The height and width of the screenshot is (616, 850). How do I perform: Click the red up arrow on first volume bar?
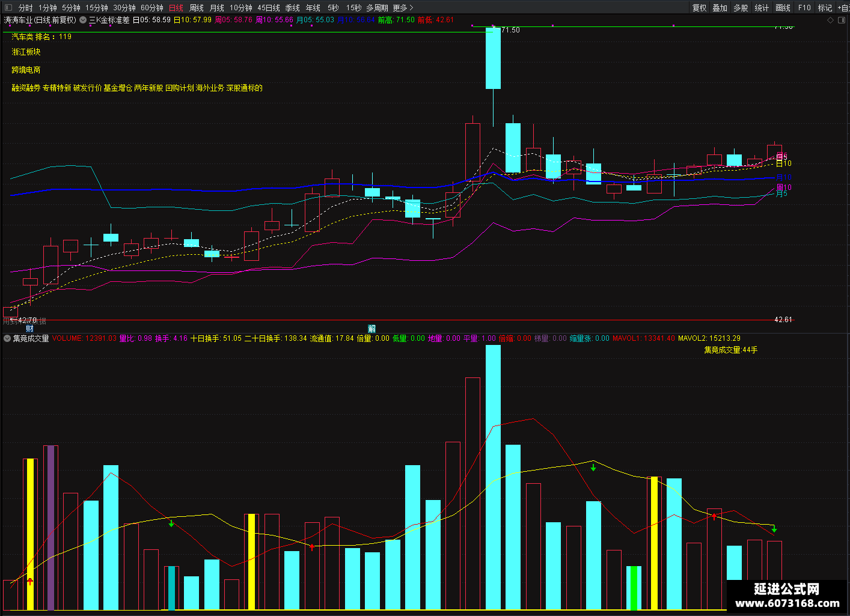30,581
